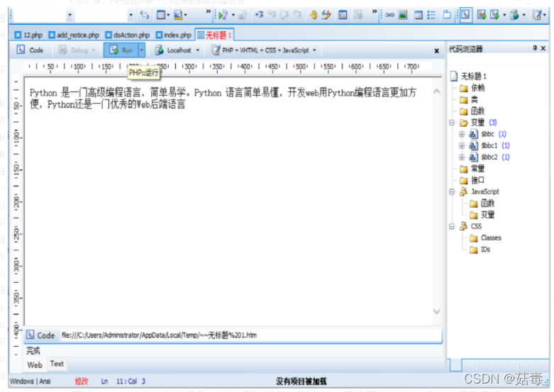Open dropdown arrow next to debug start icon
Image resolution: width=554 pixels, height=392 pixels.
click(233, 15)
